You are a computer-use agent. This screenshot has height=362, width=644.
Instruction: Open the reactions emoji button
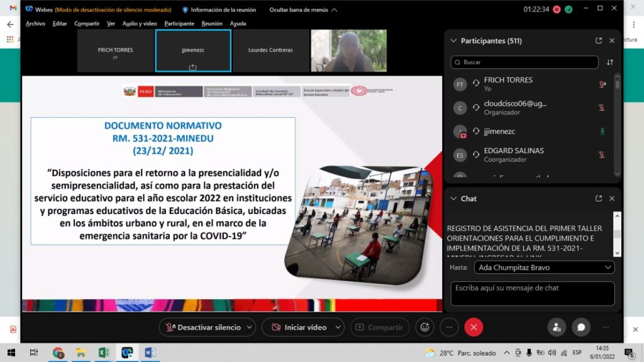tap(425, 327)
